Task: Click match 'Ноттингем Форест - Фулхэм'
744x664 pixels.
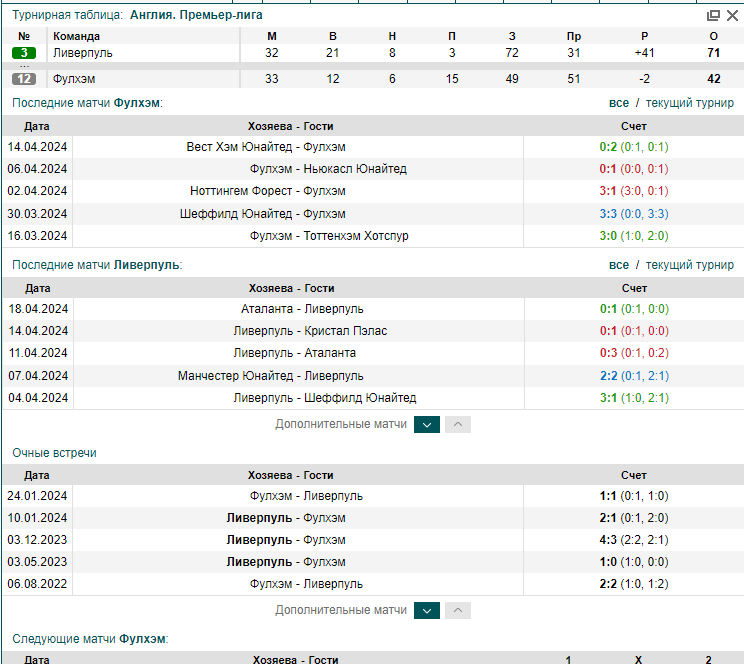Action: point(268,191)
